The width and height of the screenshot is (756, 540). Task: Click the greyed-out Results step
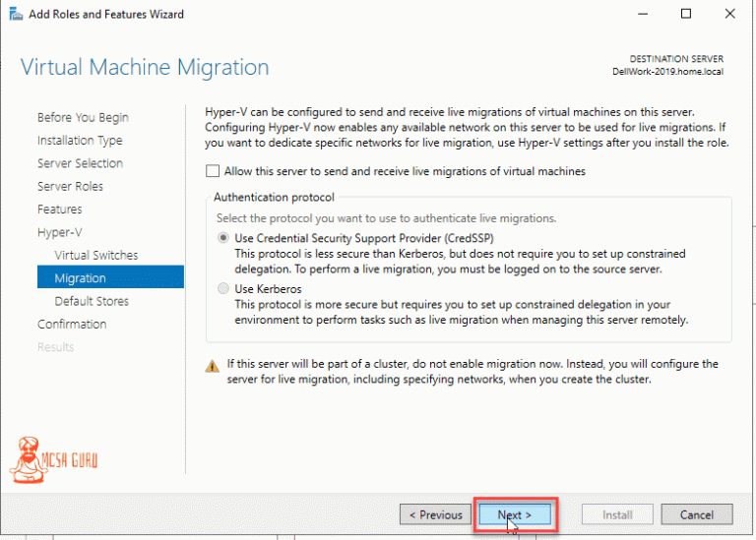point(55,347)
